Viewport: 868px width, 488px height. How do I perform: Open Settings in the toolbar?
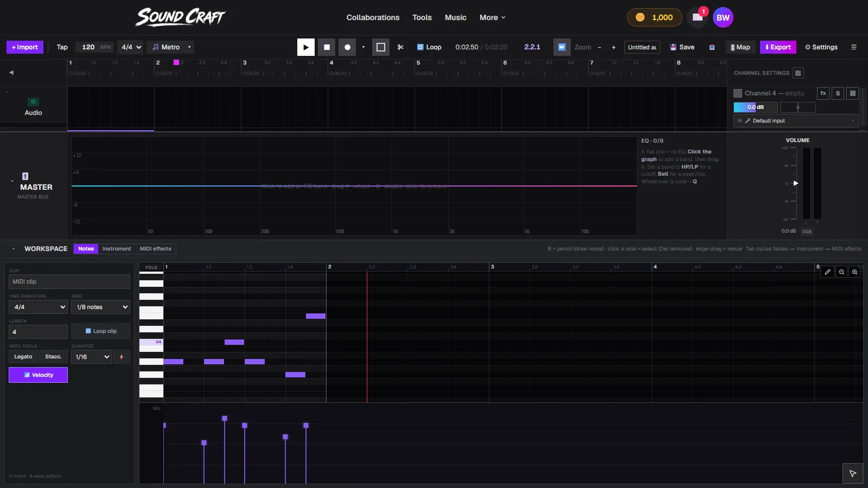[x=821, y=47]
